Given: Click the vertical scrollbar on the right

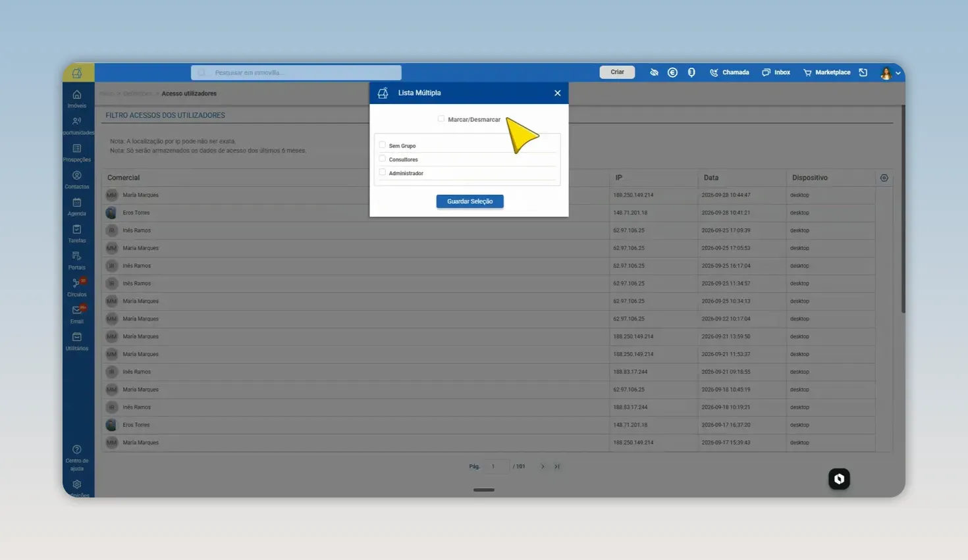Looking at the screenshot, I should coord(903,209).
